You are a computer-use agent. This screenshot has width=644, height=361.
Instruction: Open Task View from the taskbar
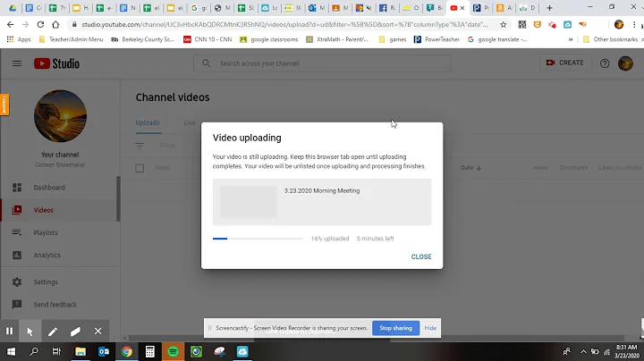[x=56, y=351]
